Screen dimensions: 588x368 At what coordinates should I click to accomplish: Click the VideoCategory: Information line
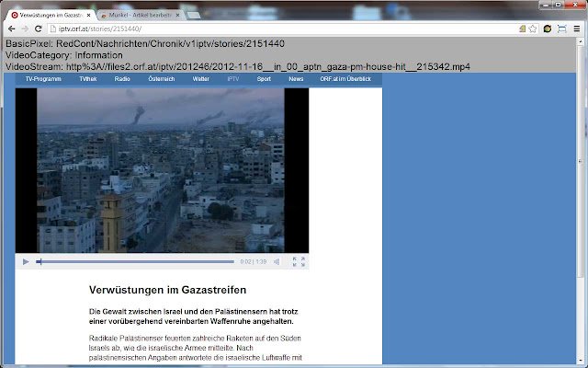tap(64, 55)
